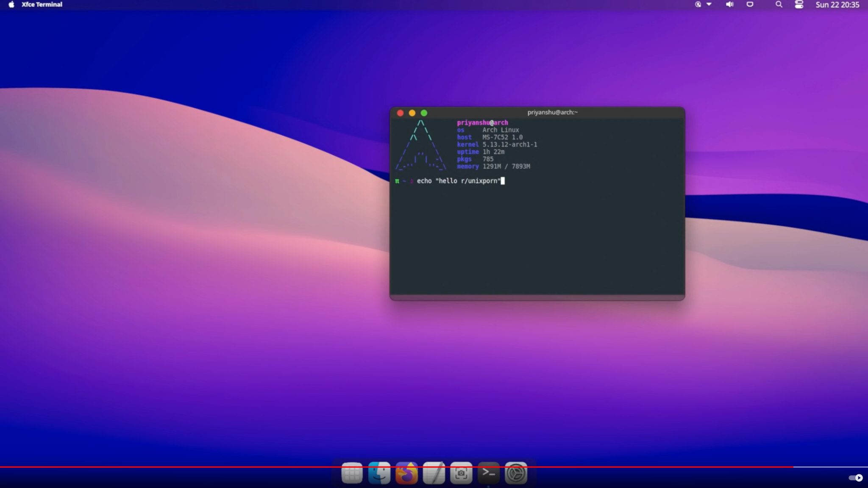This screenshot has width=868, height=488.
Task: Click the terminal icon in dock
Action: (488, 472)
